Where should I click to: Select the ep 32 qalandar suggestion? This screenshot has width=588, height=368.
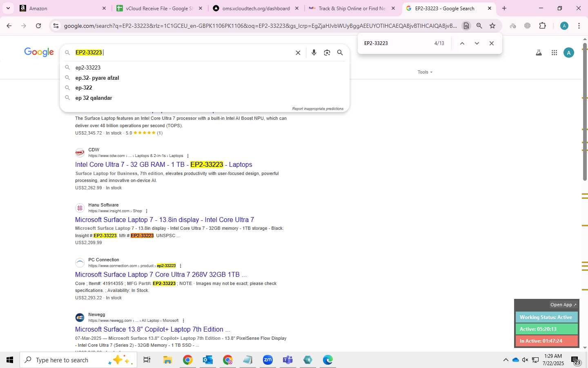coord(204,98)
